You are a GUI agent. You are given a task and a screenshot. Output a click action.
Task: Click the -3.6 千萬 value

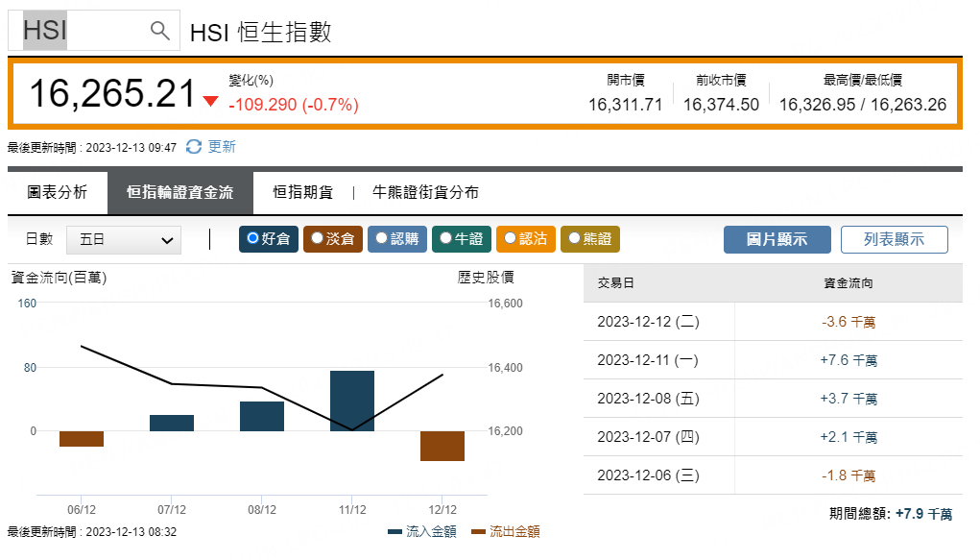[849, 322]
